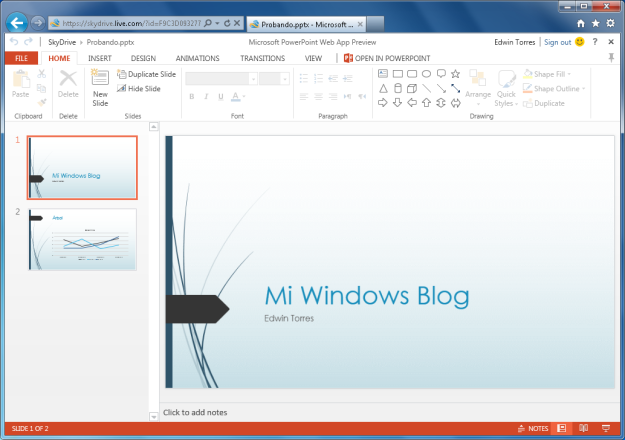Toggle numbered list
This screenshot has height=440, width=625.
[x=318, y=78]
